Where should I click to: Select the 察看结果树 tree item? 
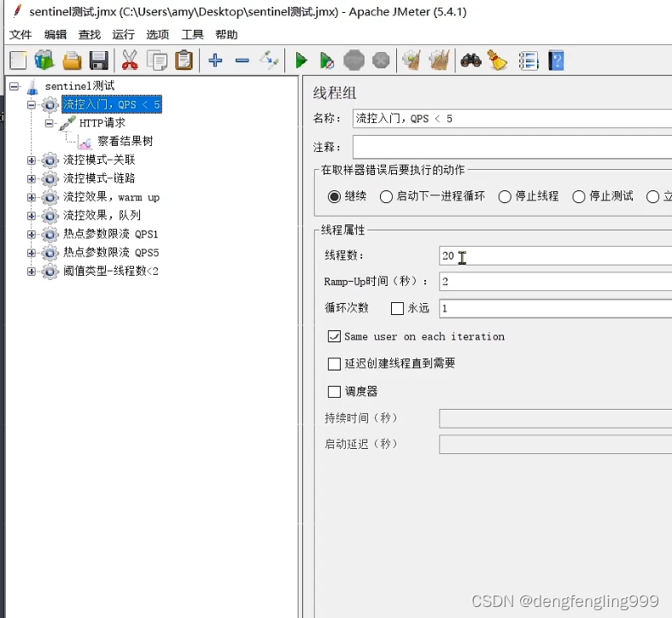(126, 142)
